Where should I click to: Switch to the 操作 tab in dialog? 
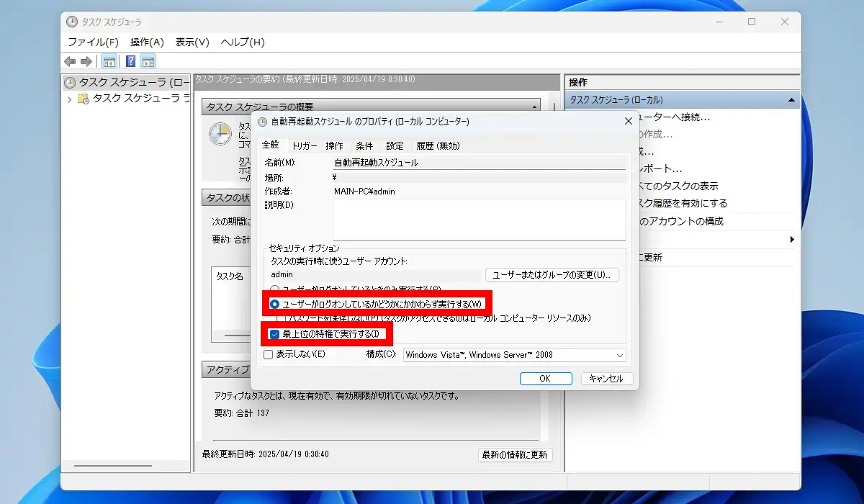click(x=335, y=145)
